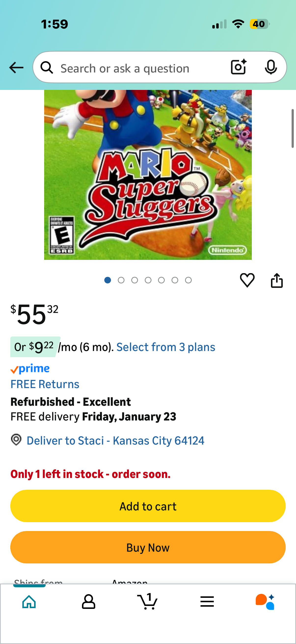Image resolution: width=296 pixels, height=644 pixels.
Task: Buy Mario Super Sluggers now
Action: point(148,547)
